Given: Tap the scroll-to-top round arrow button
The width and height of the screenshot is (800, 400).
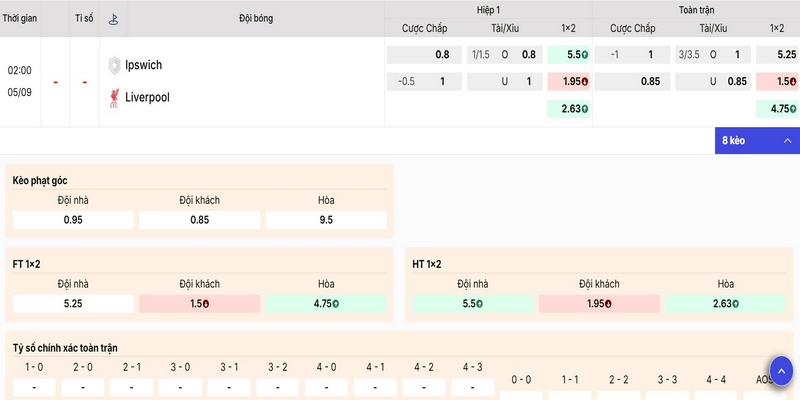Looking at the screenshot, I should (781, 373).
